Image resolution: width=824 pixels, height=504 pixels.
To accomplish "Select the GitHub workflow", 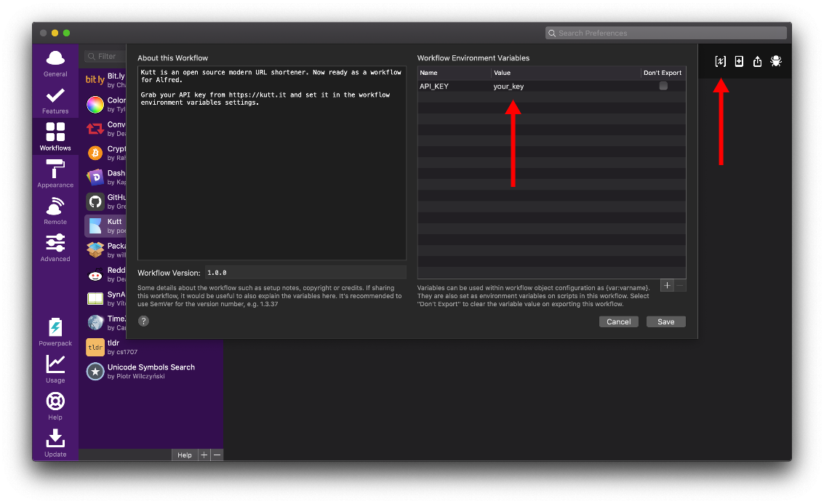I will [105, 201].
